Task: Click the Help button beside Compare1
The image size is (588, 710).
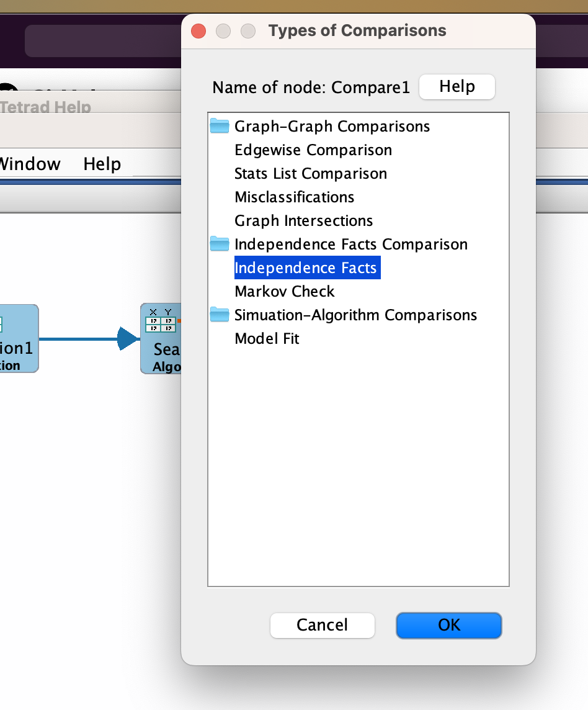Action: (457, 87)
